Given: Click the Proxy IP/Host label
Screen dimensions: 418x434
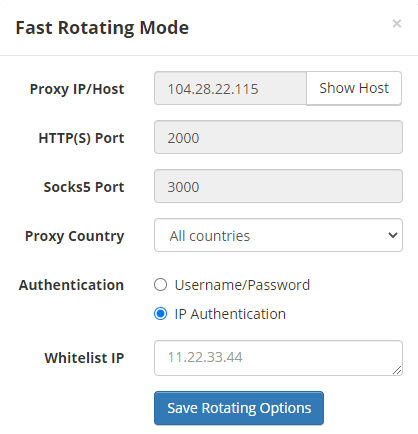Looking at the screenshot, I should coord(77,89).
